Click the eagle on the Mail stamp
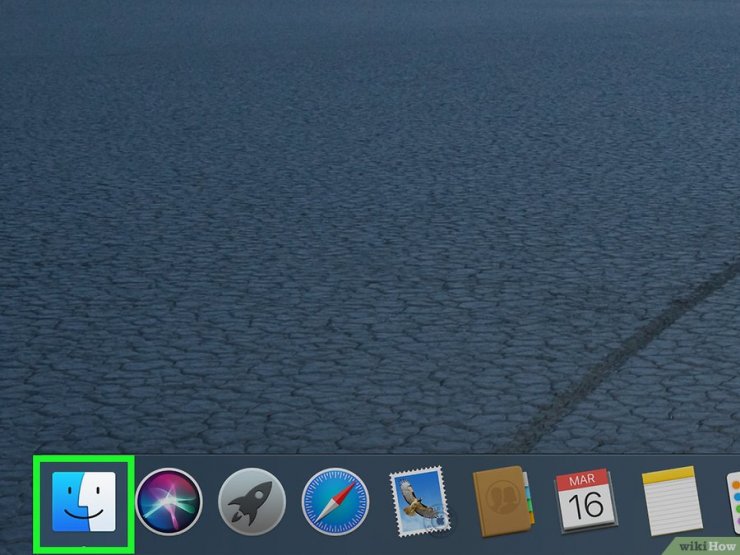740x555 pixels. (x=418, y=497)
